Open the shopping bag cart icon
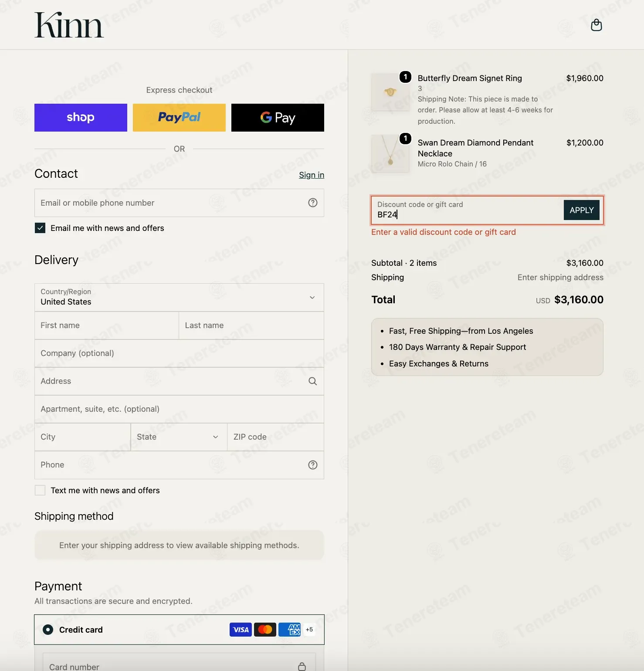 coord(596,25)
